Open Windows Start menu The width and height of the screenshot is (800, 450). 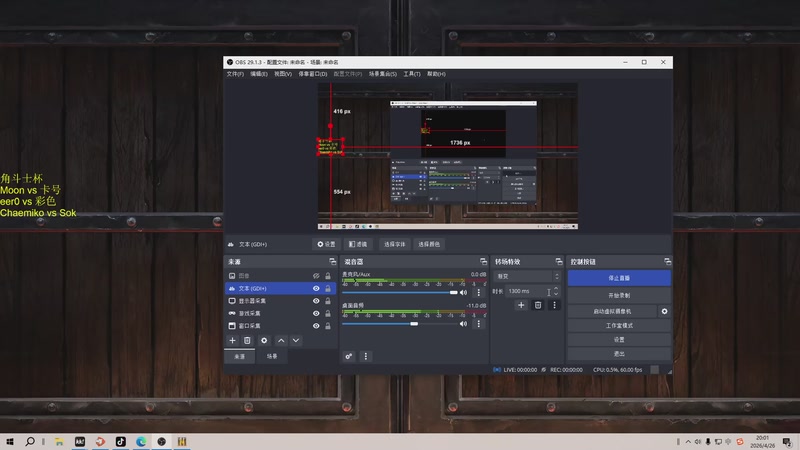10,441
